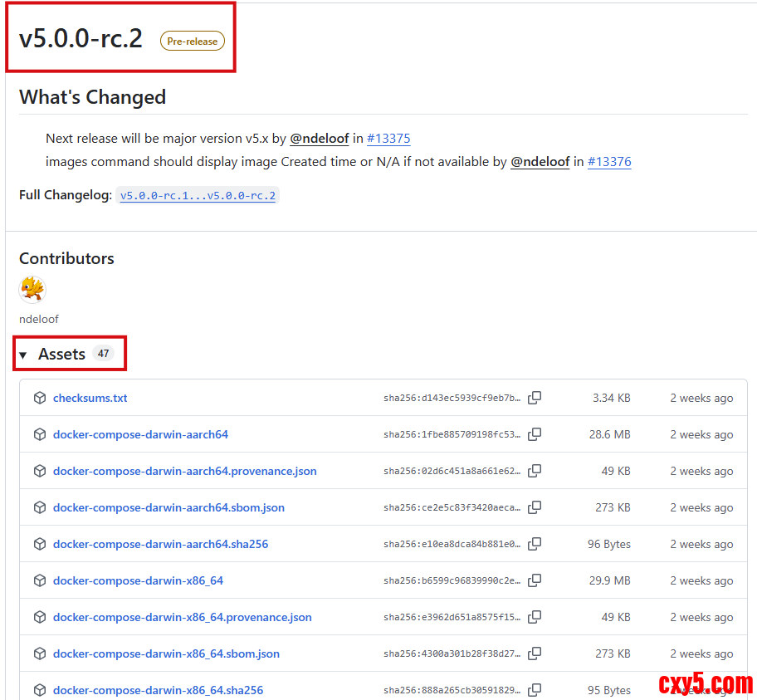Copy hash of docker-compose-darwin-x86_64.sbom.json

(535, 653)
